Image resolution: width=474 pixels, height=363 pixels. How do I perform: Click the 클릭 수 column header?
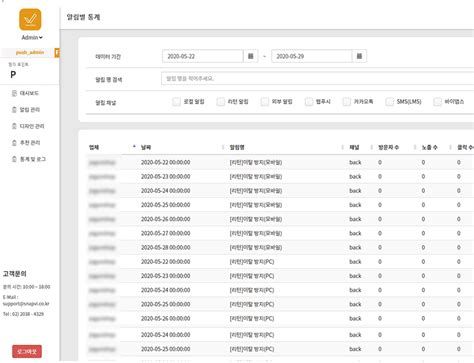pos(465,147)
